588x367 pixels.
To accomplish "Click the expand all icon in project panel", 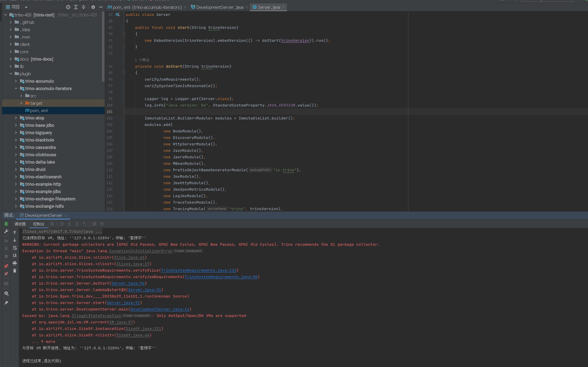I will pyautogui.click(x=76, y=7).
